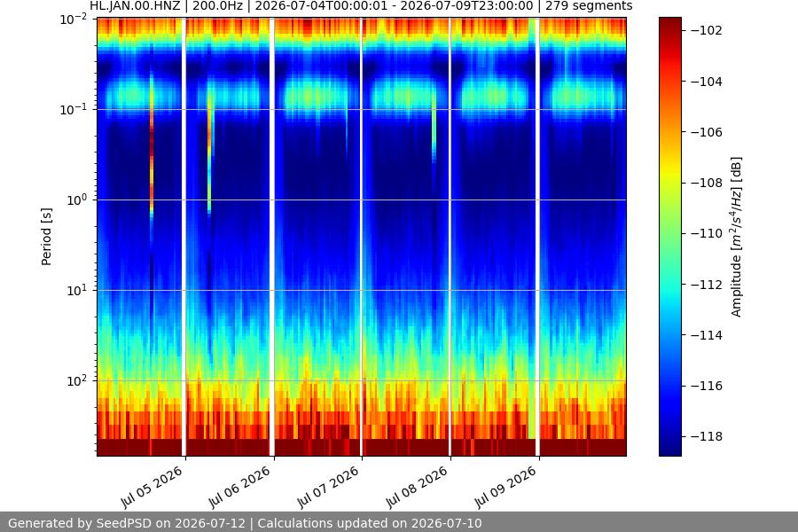
Task: Select the '279 segments' title text
Action: [589, 6]
